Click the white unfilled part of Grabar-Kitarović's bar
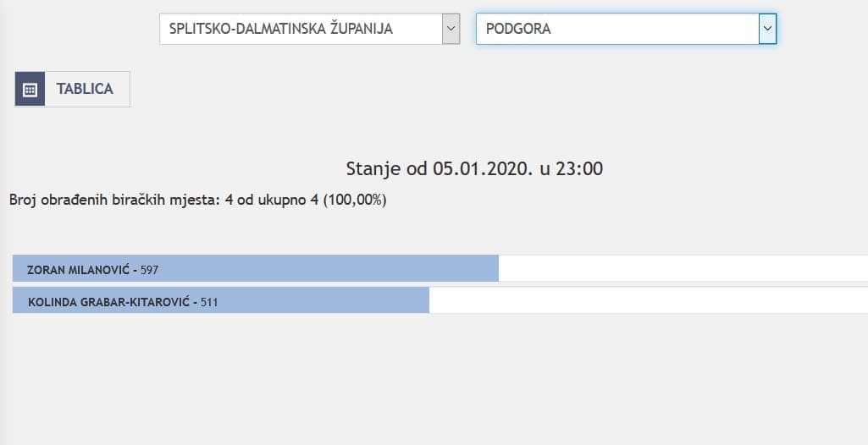The height and width of the screenshot is (445, 868). point(644,300)
